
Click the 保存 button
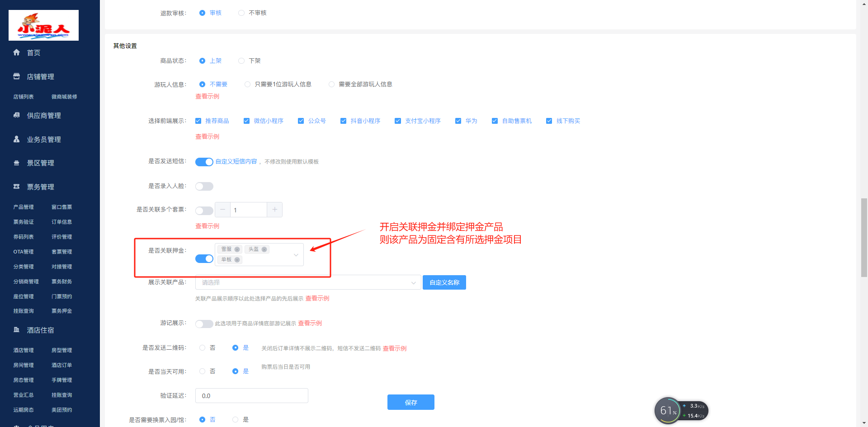coord(410,402)
